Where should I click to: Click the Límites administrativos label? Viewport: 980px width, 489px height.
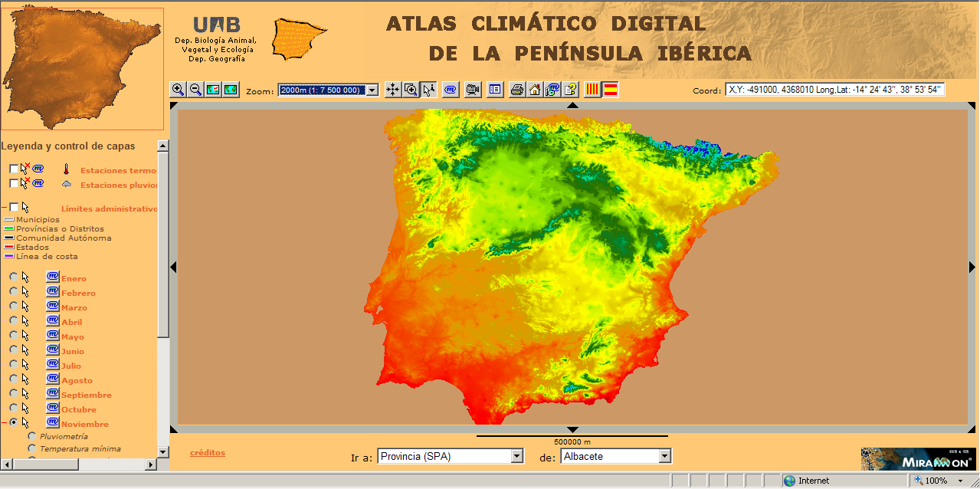[x=109, y=208]
